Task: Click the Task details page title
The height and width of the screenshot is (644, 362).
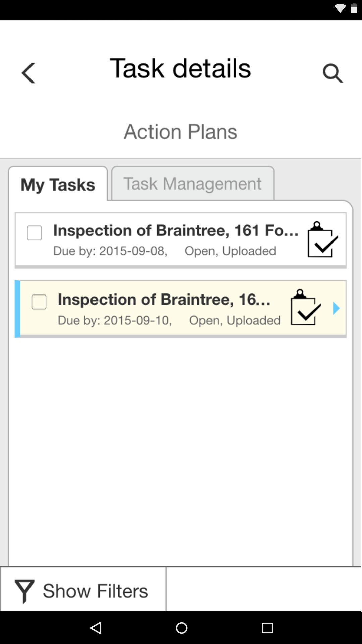Action: pos(180,68)
